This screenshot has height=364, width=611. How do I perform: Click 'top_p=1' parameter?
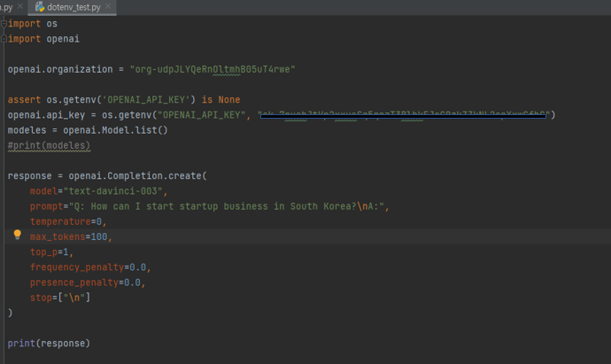point(50,252)
